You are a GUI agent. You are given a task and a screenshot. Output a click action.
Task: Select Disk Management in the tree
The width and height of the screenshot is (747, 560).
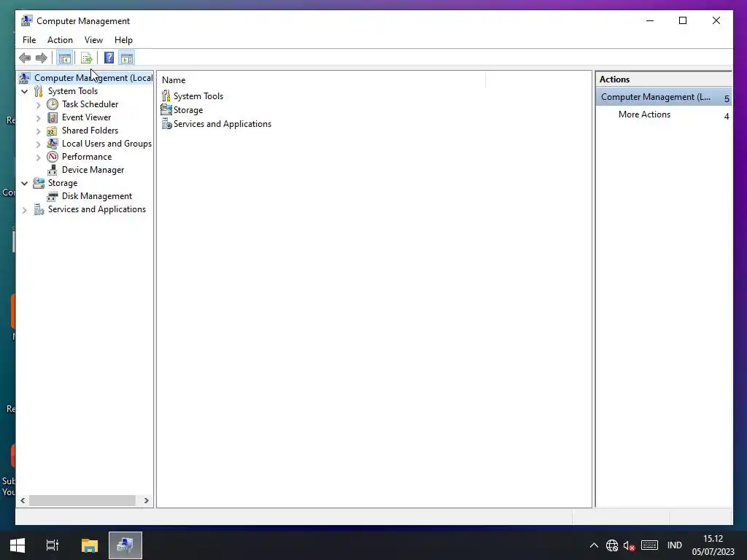[97, 196]
